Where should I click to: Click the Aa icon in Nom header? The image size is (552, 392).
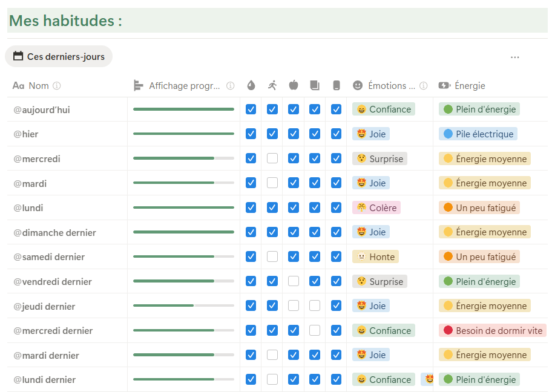(x=18, y=85)
